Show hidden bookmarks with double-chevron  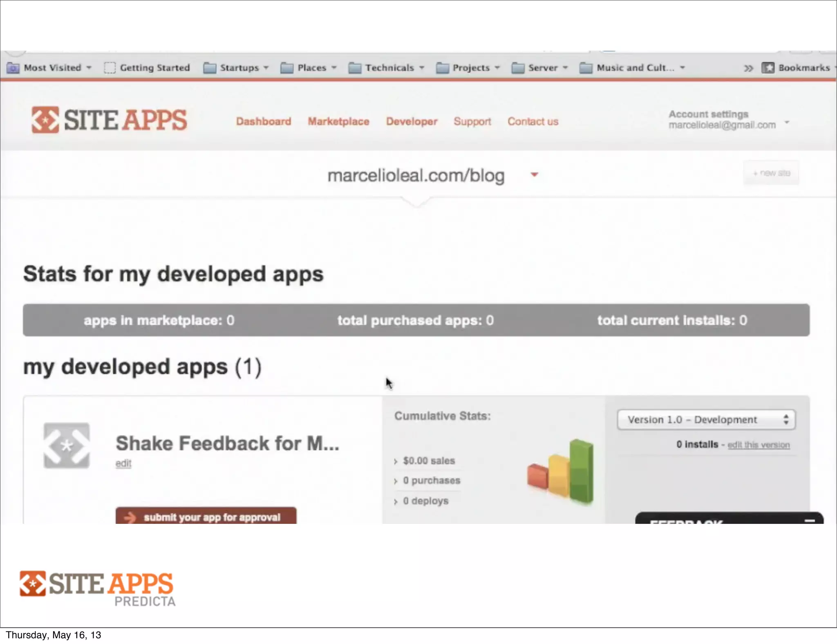pyautogui.click(x=748, y=68)
